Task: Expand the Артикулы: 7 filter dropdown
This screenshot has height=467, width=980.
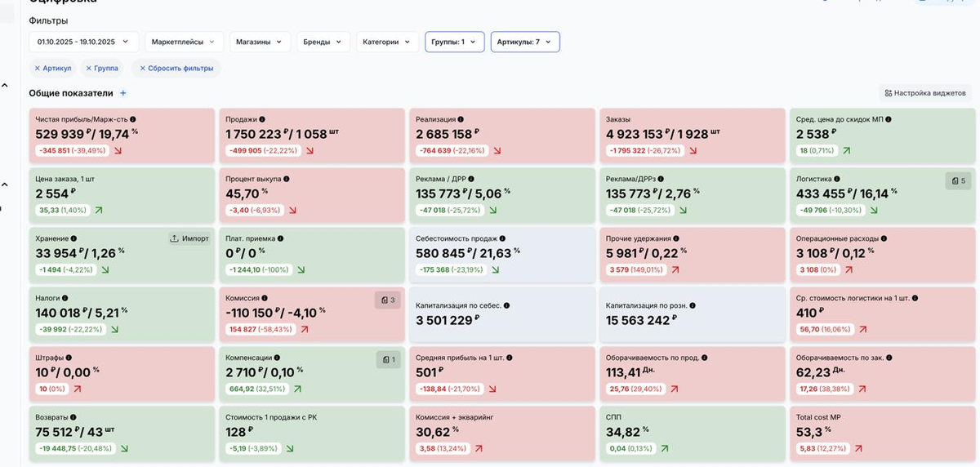Action: click(x=525, y=42)
